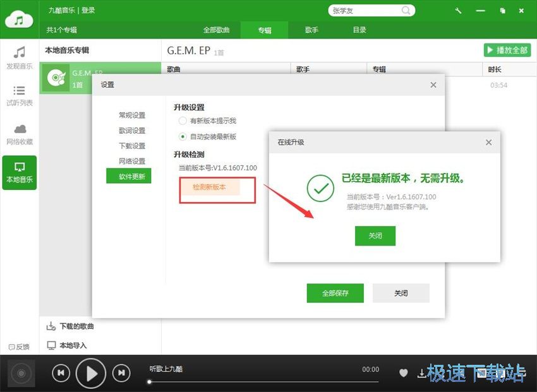
Task: Select 有新版本提示我 radio option
Action: tap(183, 121)
